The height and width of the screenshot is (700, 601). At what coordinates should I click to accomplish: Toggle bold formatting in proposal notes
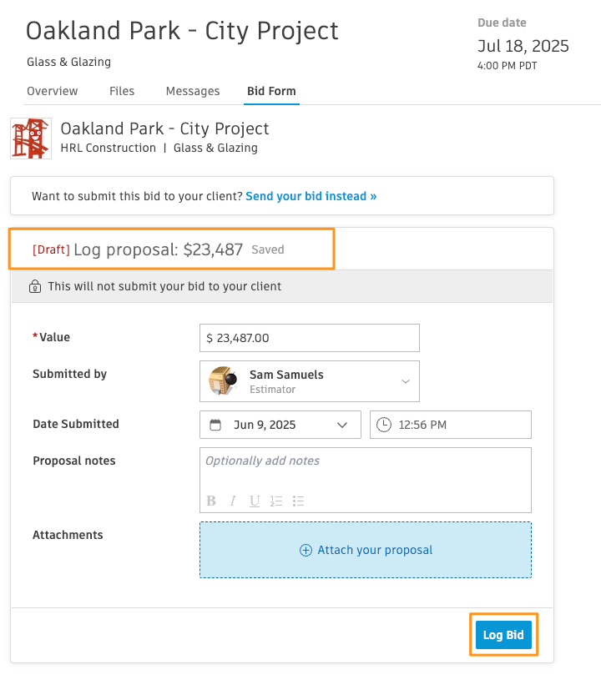pos(211,501)
